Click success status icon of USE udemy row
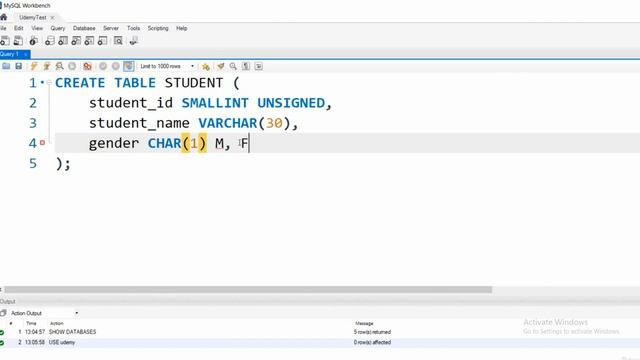 [x=2, y=343]
